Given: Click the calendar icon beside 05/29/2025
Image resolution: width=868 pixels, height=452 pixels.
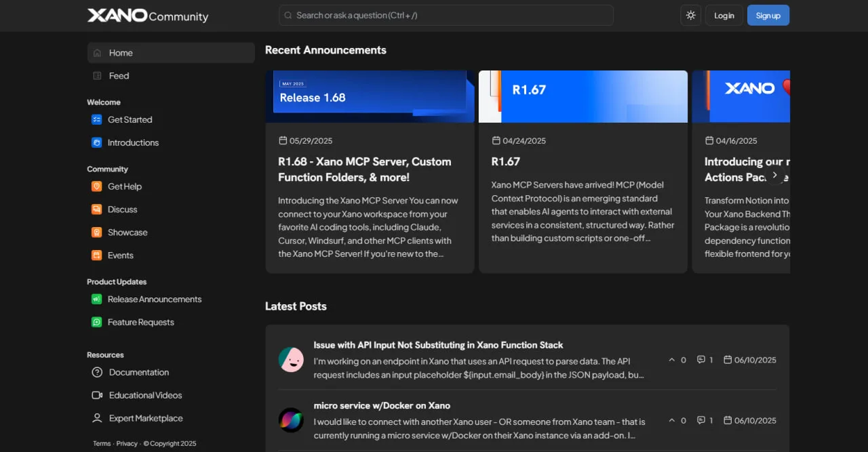Looking at the screenshot, I should 283,140.
